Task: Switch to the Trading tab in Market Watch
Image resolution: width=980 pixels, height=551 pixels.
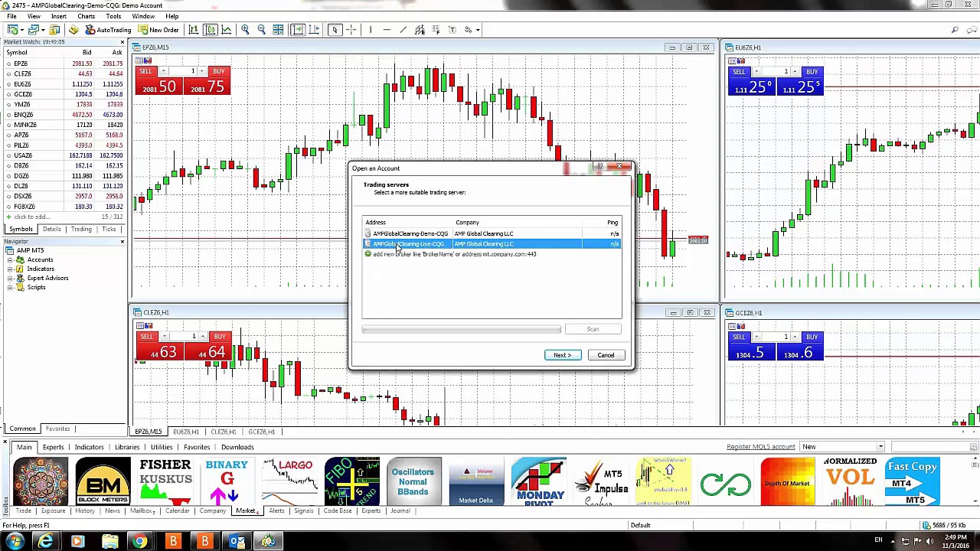Action: click(x=81, y=230)
